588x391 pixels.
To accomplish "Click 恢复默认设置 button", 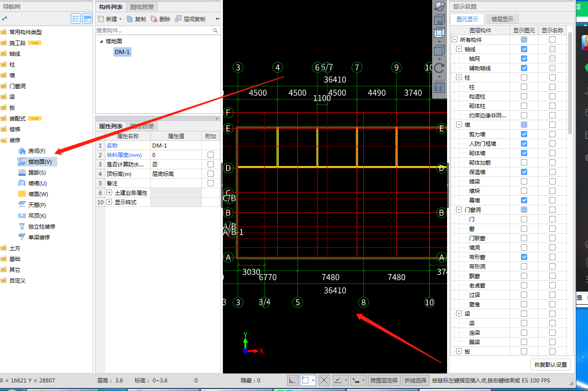I will [x=551, y=364].
